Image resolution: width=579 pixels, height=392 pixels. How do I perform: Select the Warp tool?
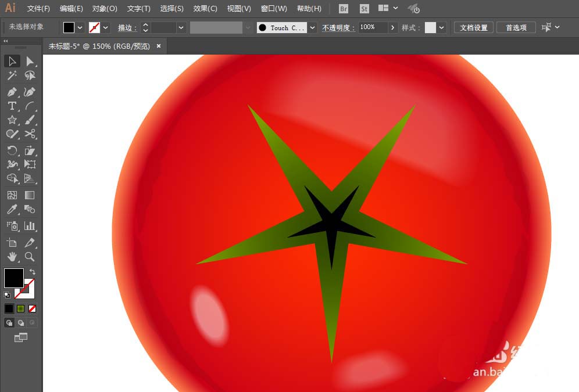point(12,164)
